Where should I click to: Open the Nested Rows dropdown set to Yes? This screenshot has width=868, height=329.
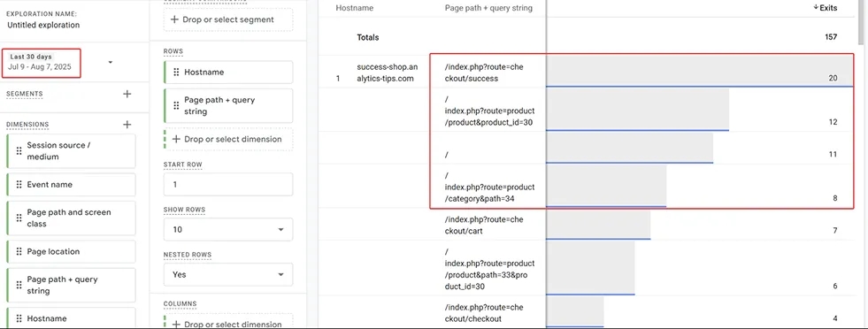pyautogui.click(x=228, y=274)
